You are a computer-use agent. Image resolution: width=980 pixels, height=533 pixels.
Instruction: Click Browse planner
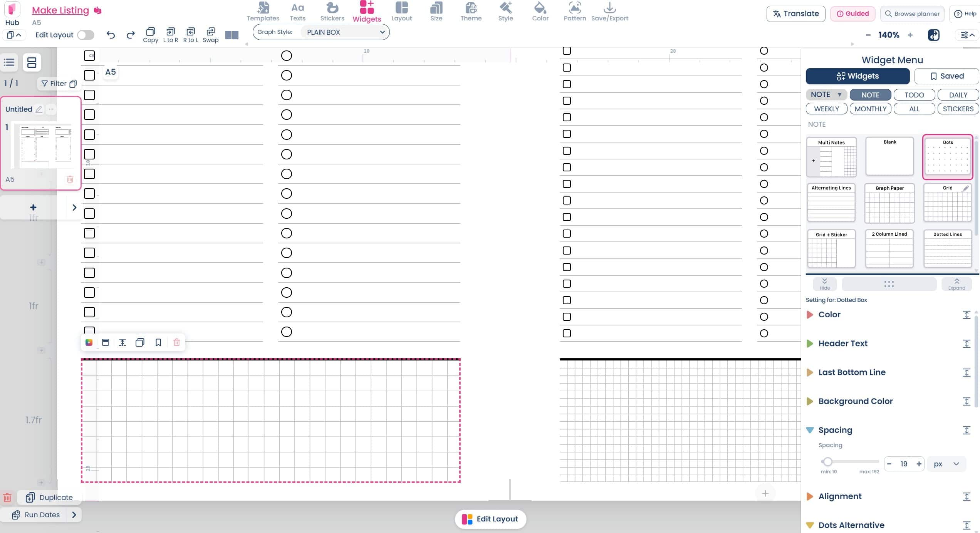coord(912,13)
